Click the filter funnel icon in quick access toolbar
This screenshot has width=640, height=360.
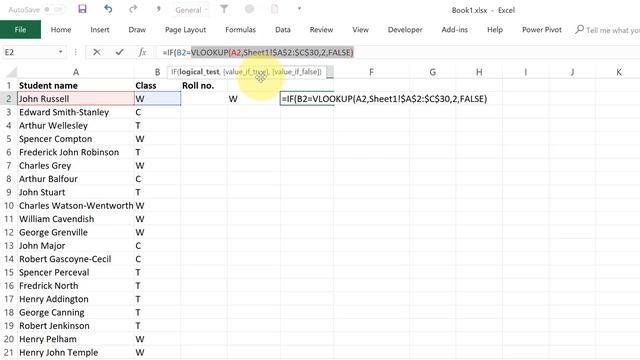pos(224,9)
